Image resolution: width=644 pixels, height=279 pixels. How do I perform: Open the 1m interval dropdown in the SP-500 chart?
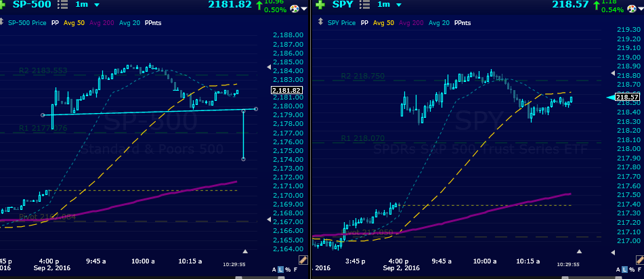[97, 5]
